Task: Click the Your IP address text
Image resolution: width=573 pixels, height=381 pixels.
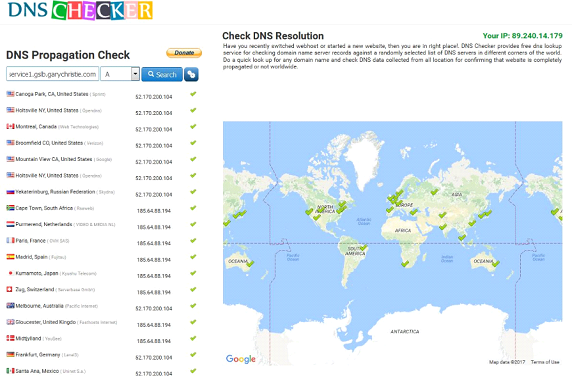Action: tap(522, 36)
